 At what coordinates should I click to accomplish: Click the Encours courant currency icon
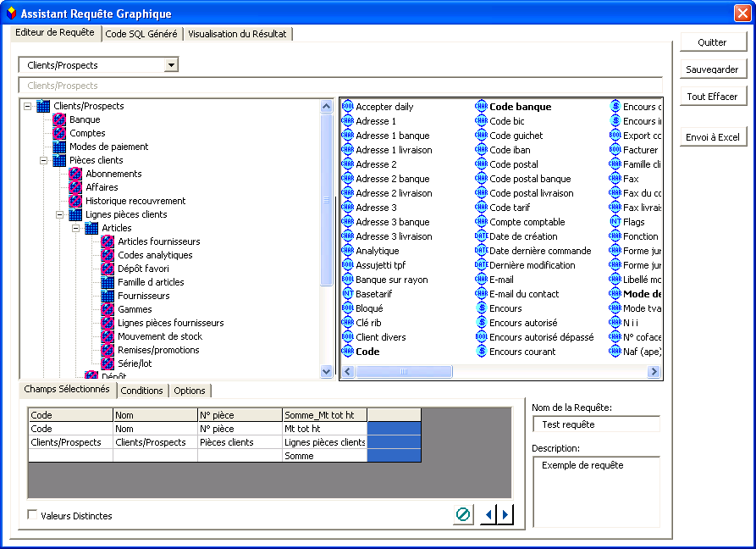(481, 352)
